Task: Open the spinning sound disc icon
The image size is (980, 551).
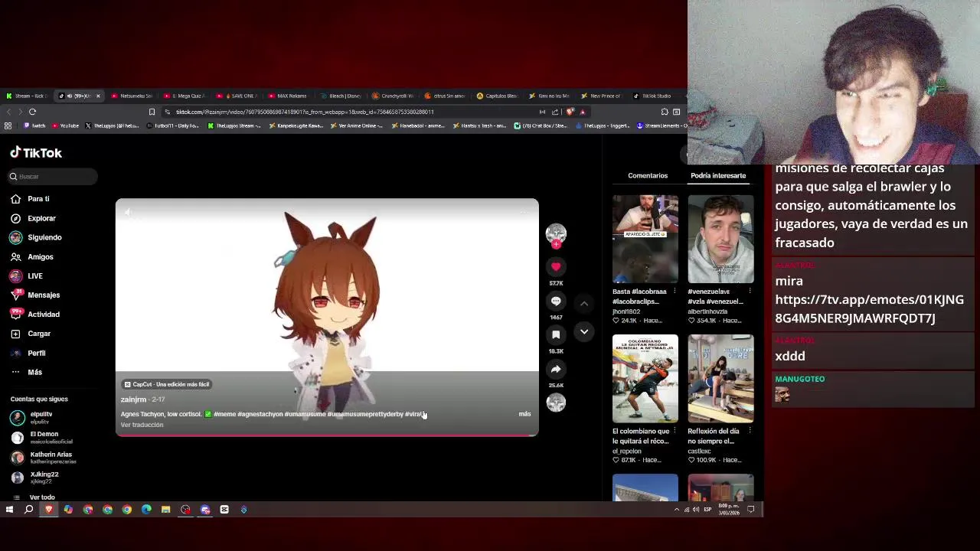Action: 556,403
